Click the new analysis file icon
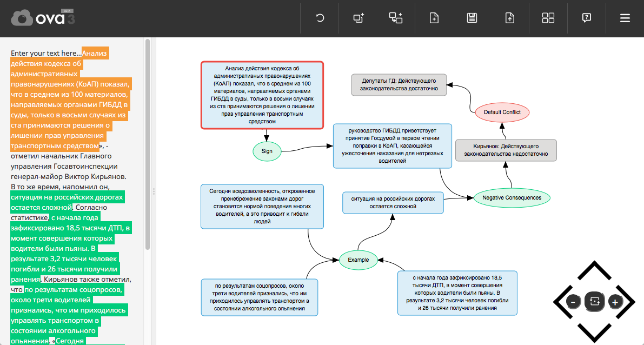Screen dimensions: 644x345 434,18
